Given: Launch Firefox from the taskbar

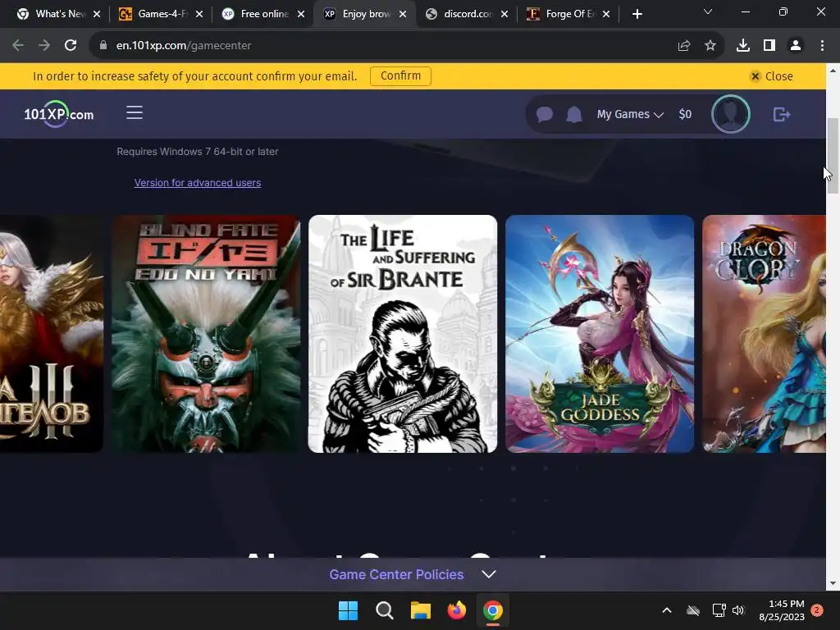Looking at the screenshot, I should coord(456,610).
